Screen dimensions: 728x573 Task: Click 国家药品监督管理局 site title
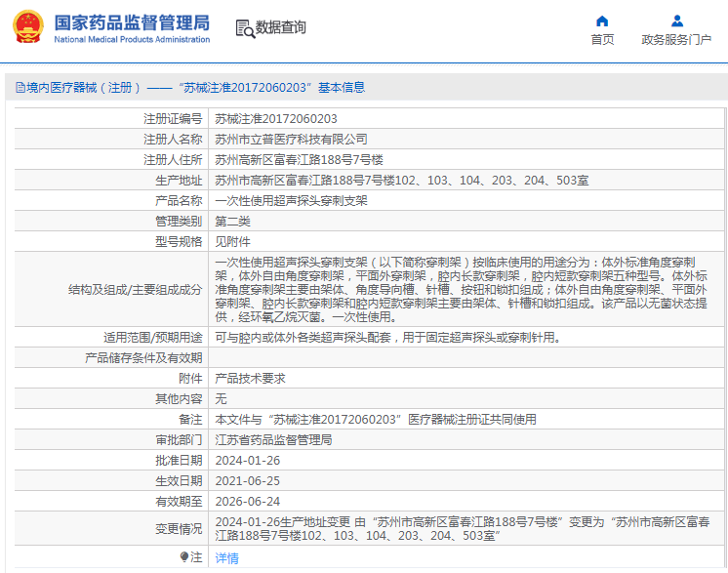132,22
